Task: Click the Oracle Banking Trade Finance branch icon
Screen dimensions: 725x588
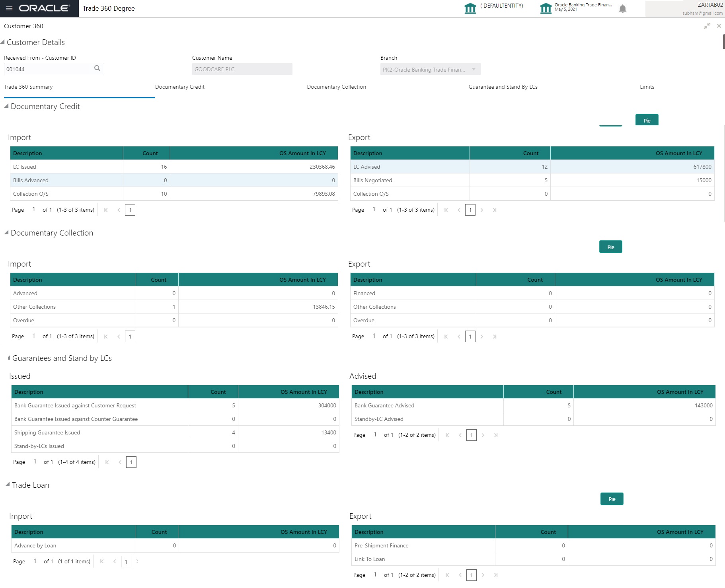Action: click(546, 8)
